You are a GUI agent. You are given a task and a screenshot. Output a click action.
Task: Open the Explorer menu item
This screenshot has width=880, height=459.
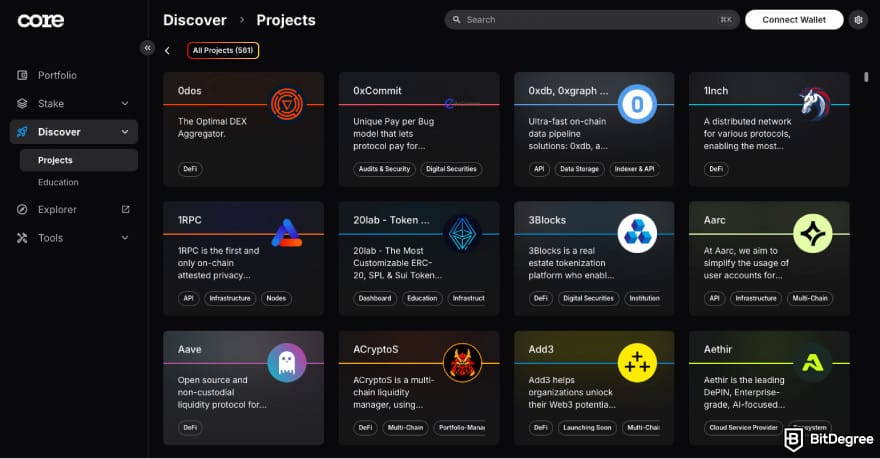74,209
